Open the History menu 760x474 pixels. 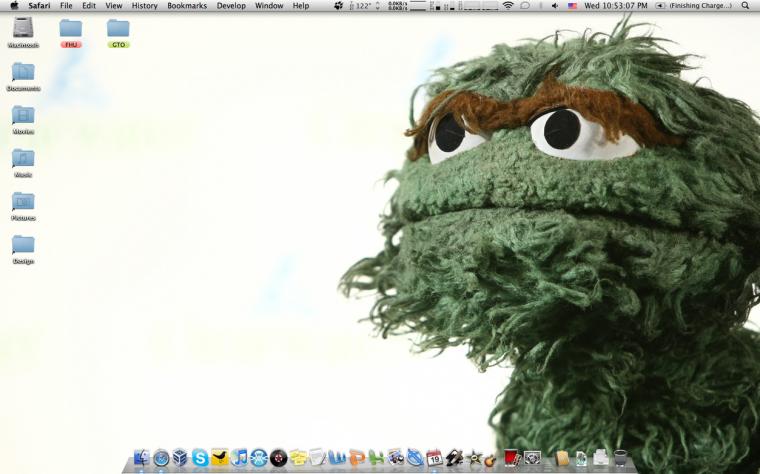(x=144, y=6)
